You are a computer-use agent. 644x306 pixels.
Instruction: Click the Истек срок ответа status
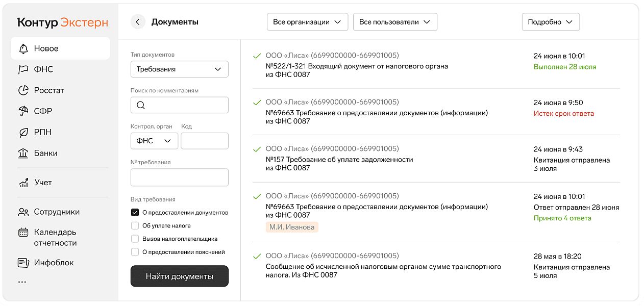564,114
